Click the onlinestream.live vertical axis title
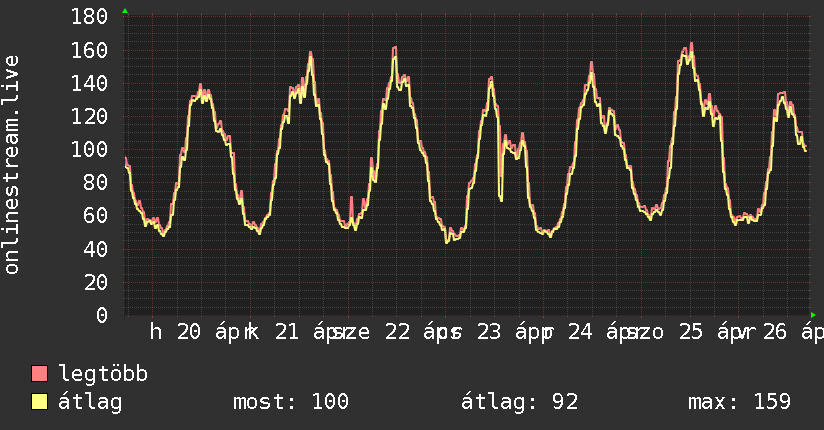The width and height of the screenshot is (824, 430). (12, 165)
